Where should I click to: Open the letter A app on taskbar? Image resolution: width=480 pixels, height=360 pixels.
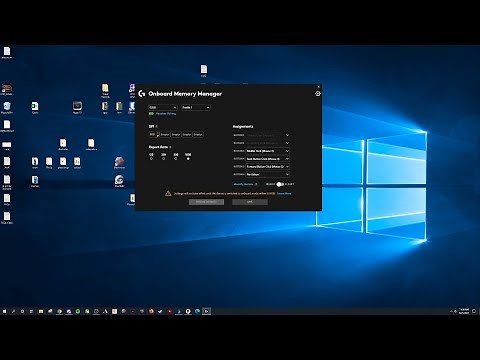[x=105, y=311]
